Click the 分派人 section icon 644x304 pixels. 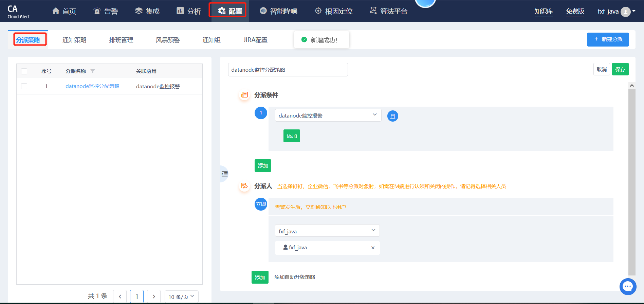click(x=244, y=186)
